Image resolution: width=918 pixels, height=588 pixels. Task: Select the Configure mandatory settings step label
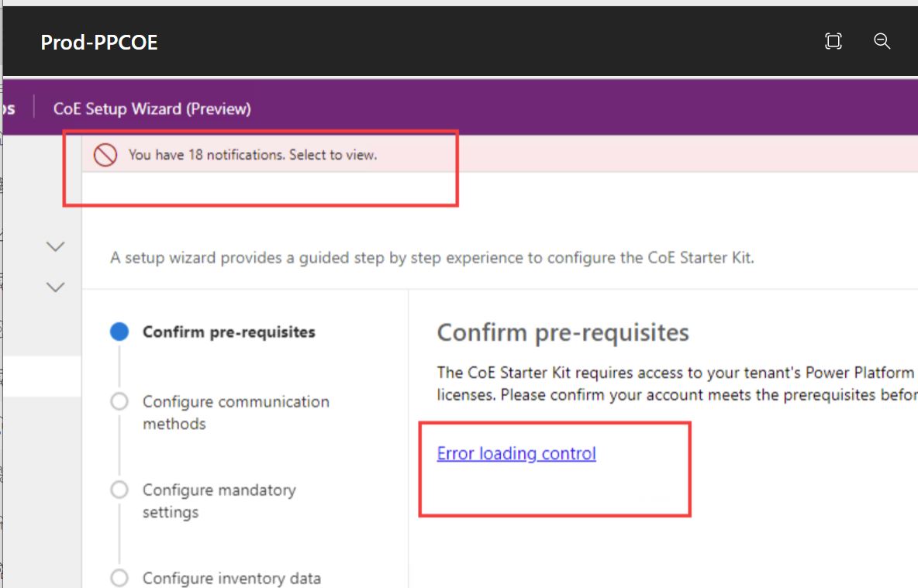tap(219, 500)
